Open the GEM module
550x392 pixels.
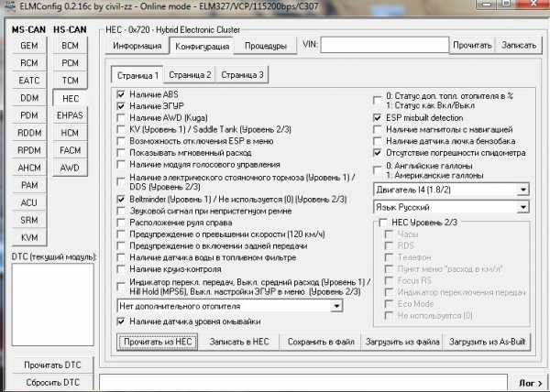tap(29, 46)
